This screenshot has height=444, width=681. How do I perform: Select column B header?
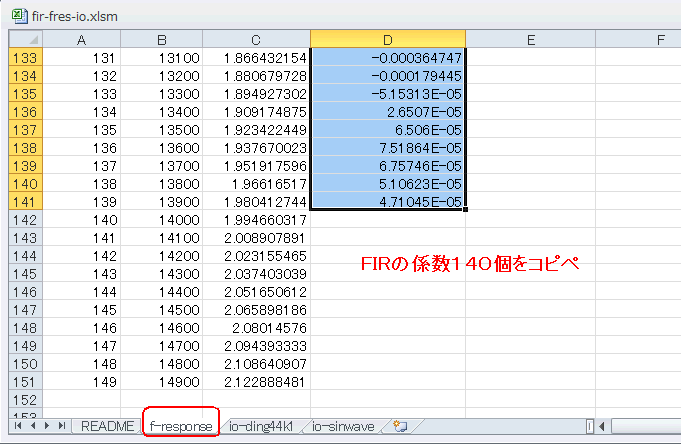click(162, 40)
